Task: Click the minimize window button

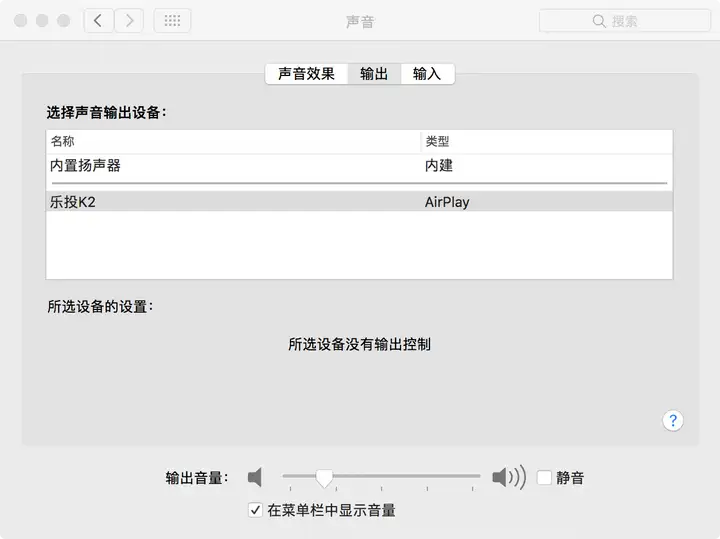Action: click(42, 21)
